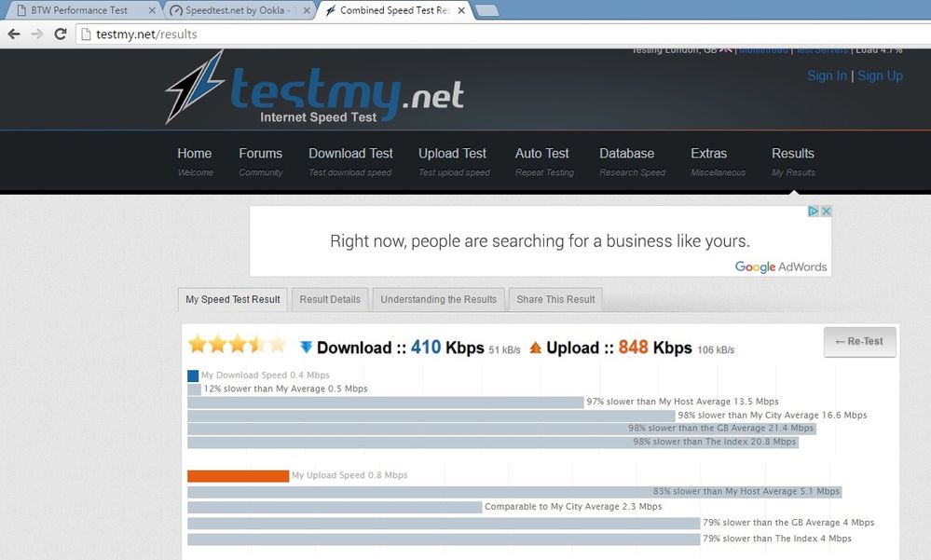Click '79% slower than The Index 4 Mbps'

coord(777,539)
